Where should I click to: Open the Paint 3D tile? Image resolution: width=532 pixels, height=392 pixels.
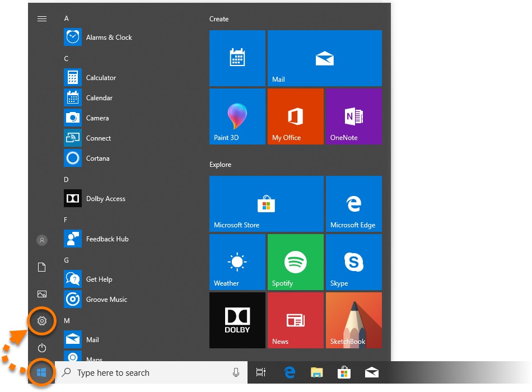point(237,116)
